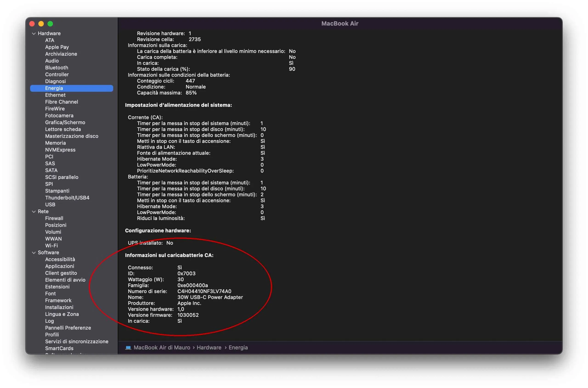This screenshot has height=388, width=588.
Task: Collapse the Software tree section
Action: pos(34,252)
